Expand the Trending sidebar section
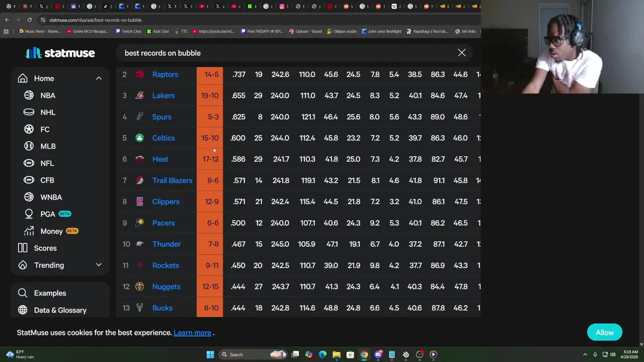644x362 pixels. [99, 265]
